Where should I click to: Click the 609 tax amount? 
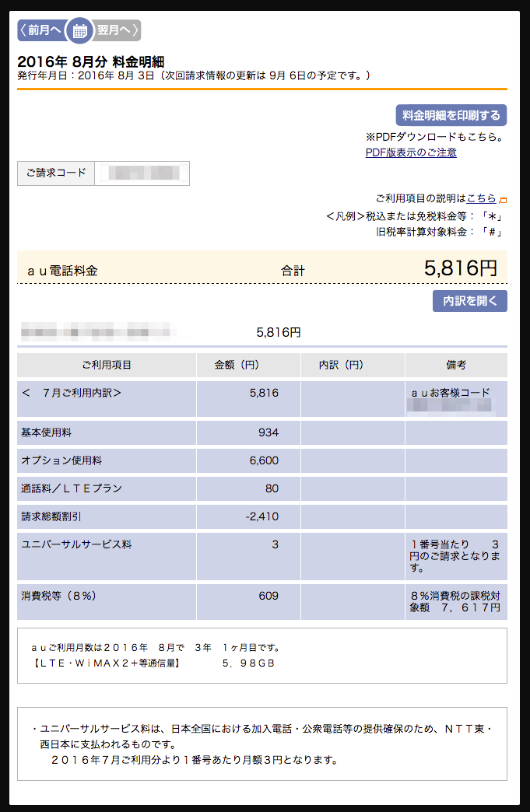pyautogui.click(x=269, y=596)
